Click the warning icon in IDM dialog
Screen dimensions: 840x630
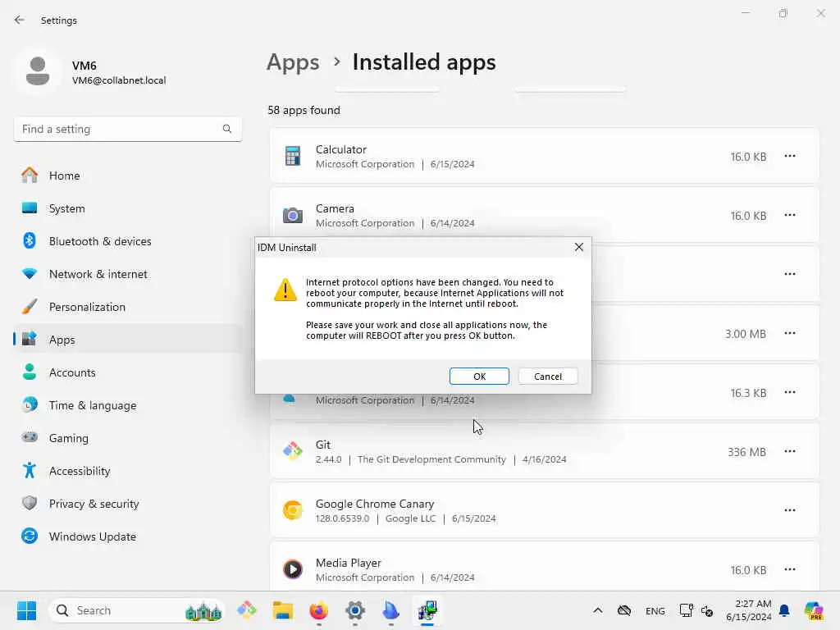pos(285,290)
